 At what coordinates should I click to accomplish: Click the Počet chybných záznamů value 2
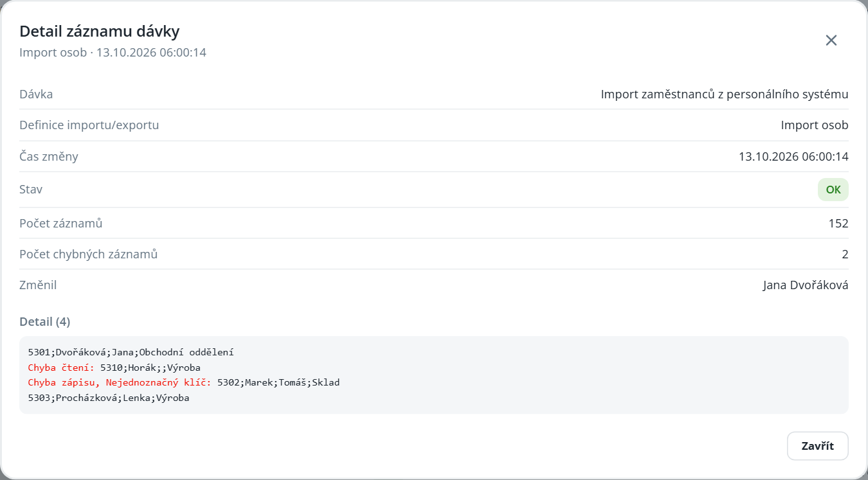845,254
